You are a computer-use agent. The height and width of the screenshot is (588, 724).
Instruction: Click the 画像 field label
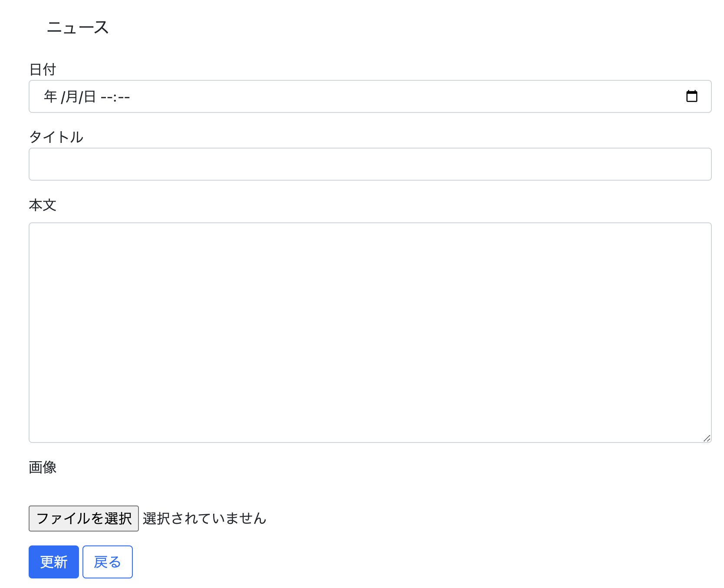43,467
